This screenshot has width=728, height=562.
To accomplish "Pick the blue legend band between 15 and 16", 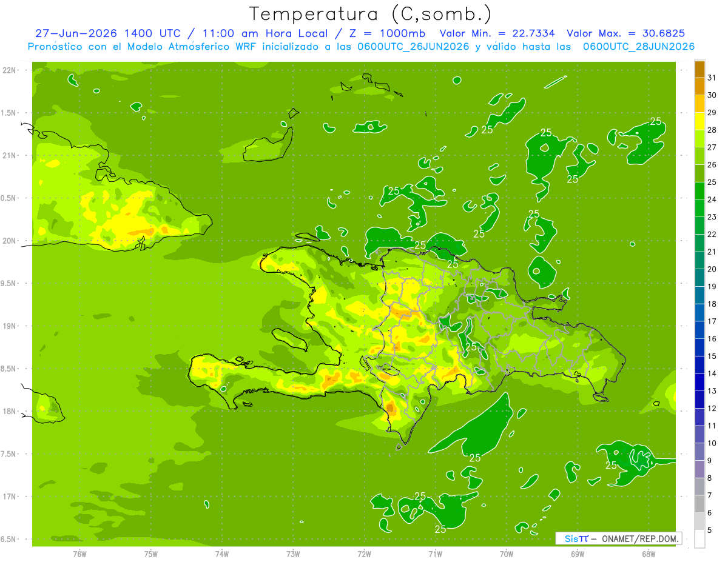I will [x=699, y=348].
